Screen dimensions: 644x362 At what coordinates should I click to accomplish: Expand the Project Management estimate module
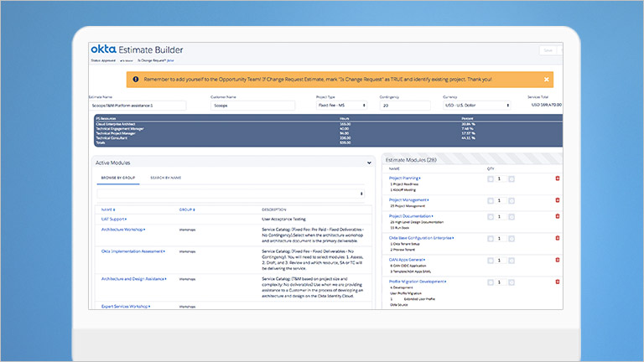[408, 200]
